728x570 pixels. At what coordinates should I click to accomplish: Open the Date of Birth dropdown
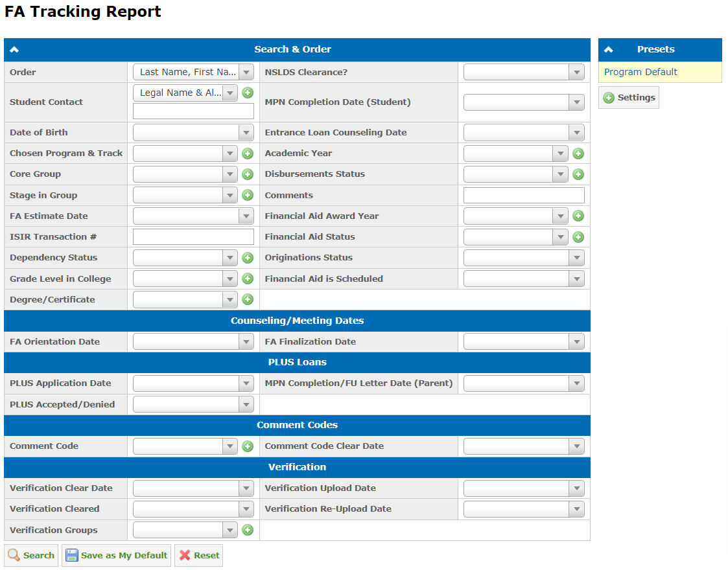193,133
